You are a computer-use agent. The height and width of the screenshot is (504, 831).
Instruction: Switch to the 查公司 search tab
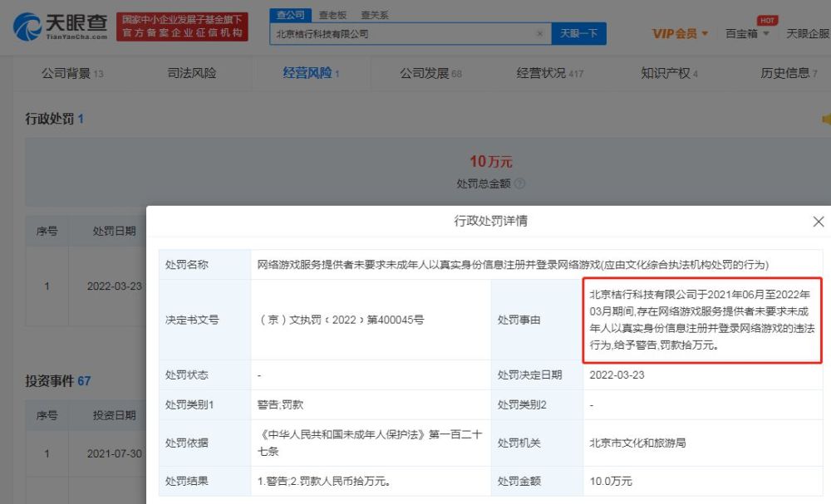pos(290,15)
